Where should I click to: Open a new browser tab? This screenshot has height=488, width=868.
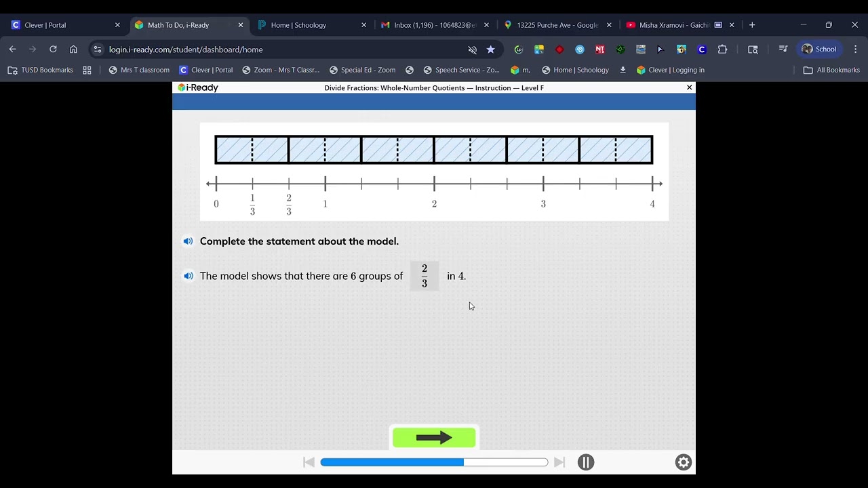point(752,25)
